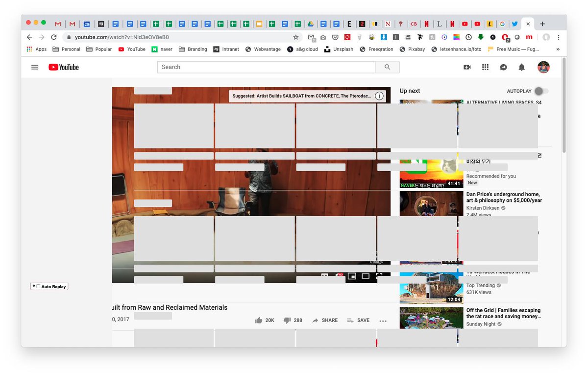Viewport: 588px width, 375px height.
Task: Open the Unsplash bookmark
Action: click(x=339, y=49)
